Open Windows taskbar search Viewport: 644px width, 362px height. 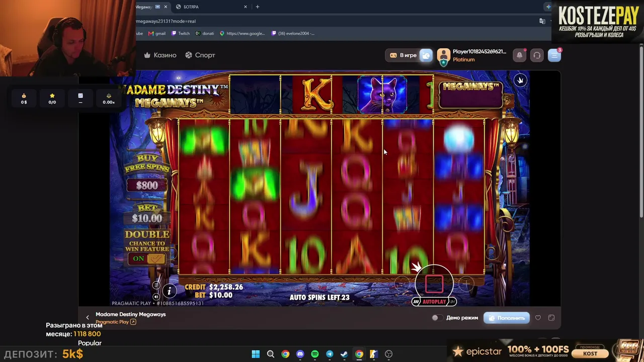click(x=271, y=354)
